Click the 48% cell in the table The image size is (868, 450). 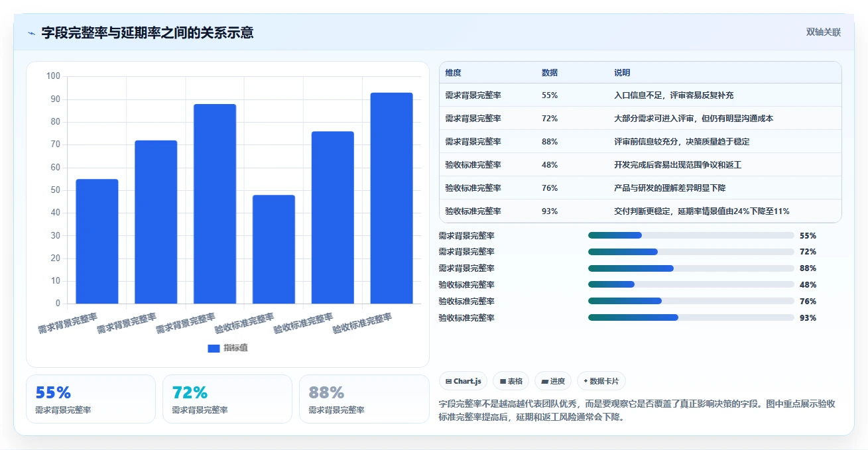[x=550, y=165]
